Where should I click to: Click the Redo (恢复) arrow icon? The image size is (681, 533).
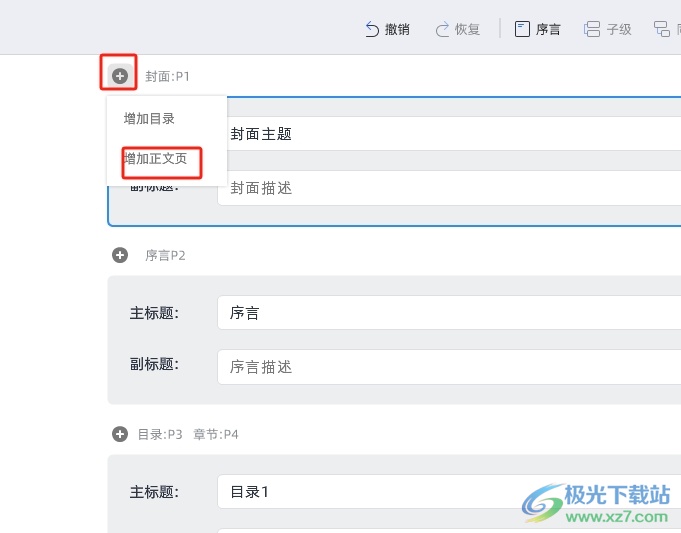coord(442,30)
